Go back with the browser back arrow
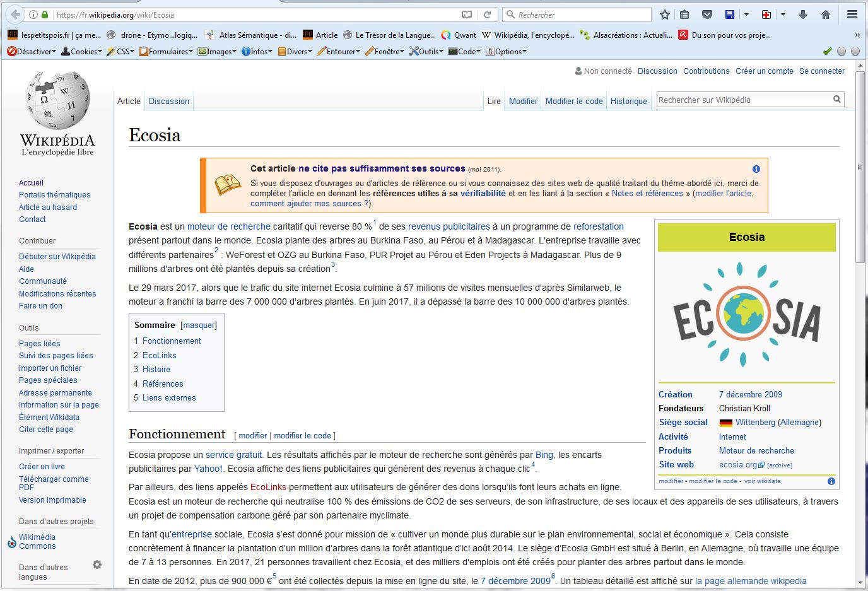The height and width of the screenshot is (591, 868). (15, 15)
